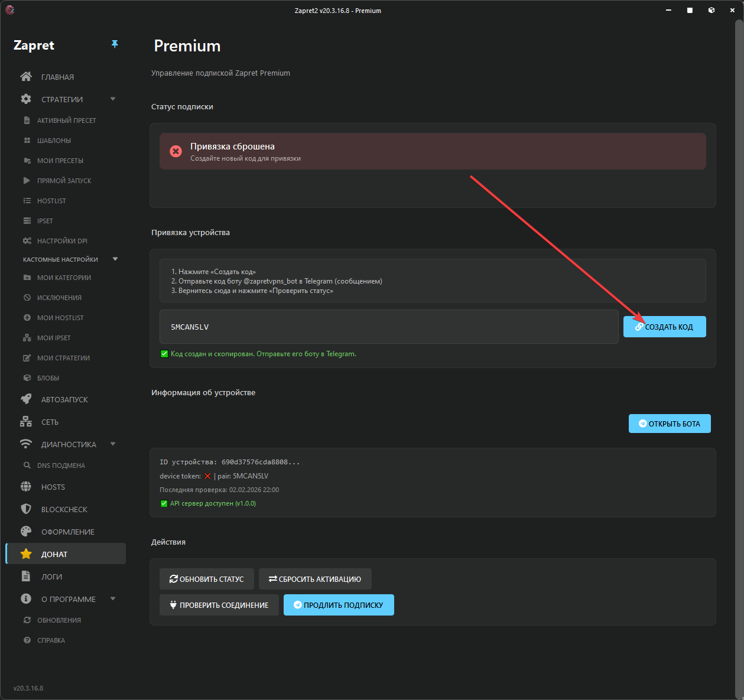Image resolution: width=744 pixels, height=700 pixels.
Task: Collapse the СТРАТЕГИИ section arrow
Action: [113, 99]
